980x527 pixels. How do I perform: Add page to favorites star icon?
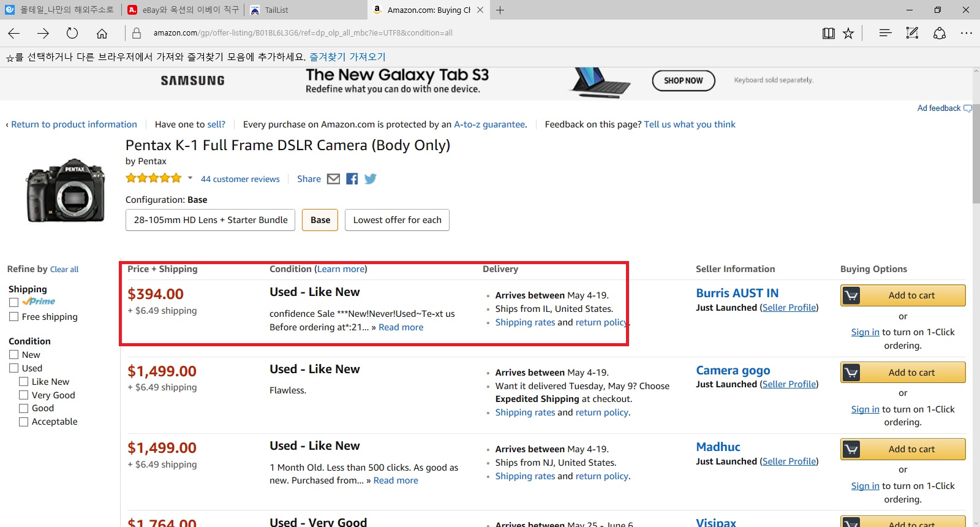pyautogui.click(x=848, y=33)
